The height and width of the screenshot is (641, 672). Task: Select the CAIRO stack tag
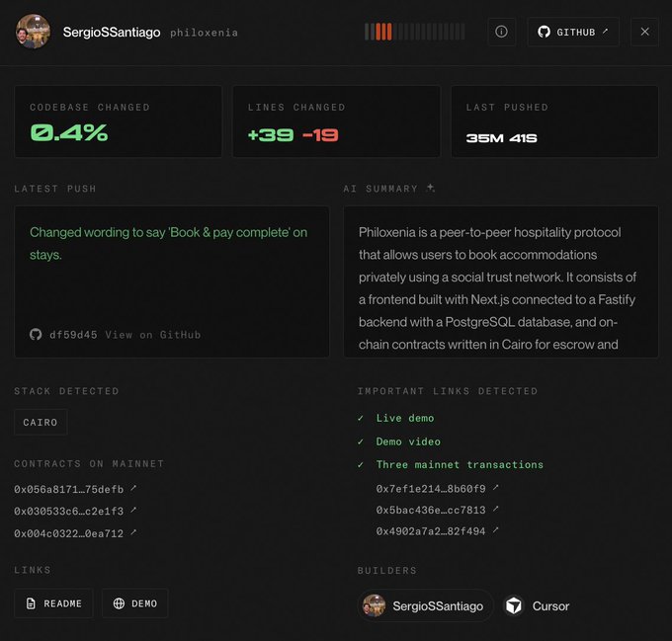41,422
